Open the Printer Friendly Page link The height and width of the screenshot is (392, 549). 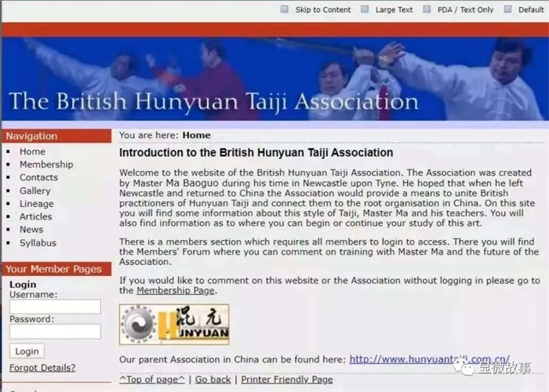[287, 379]
